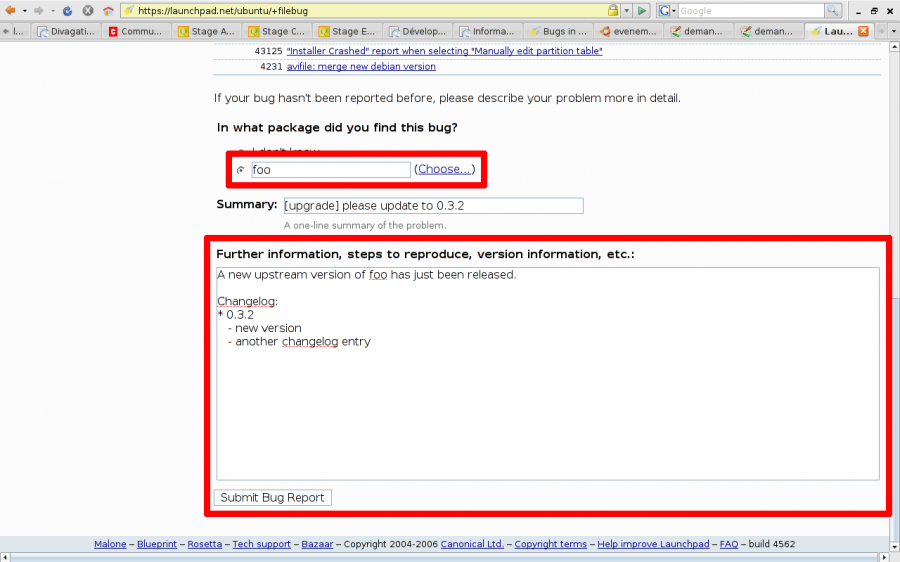
Task: Open the Malone footer link
Action: (x=110, y=544)
